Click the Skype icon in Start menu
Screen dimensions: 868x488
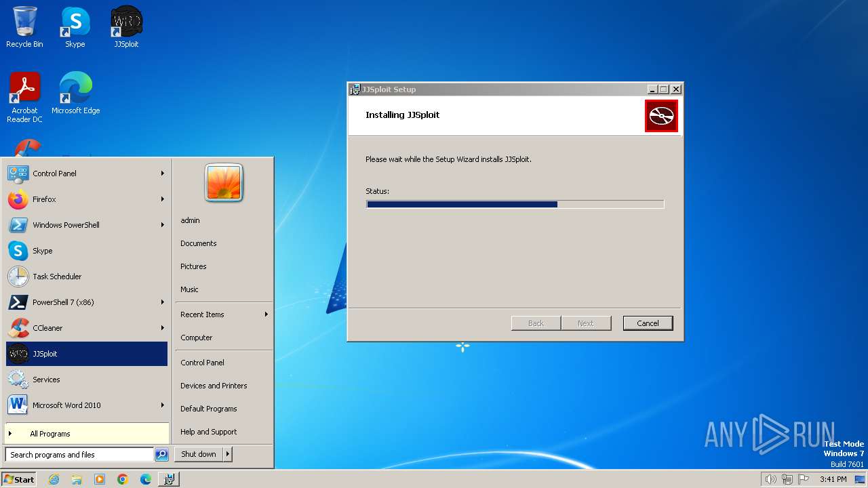coord(18,251)
